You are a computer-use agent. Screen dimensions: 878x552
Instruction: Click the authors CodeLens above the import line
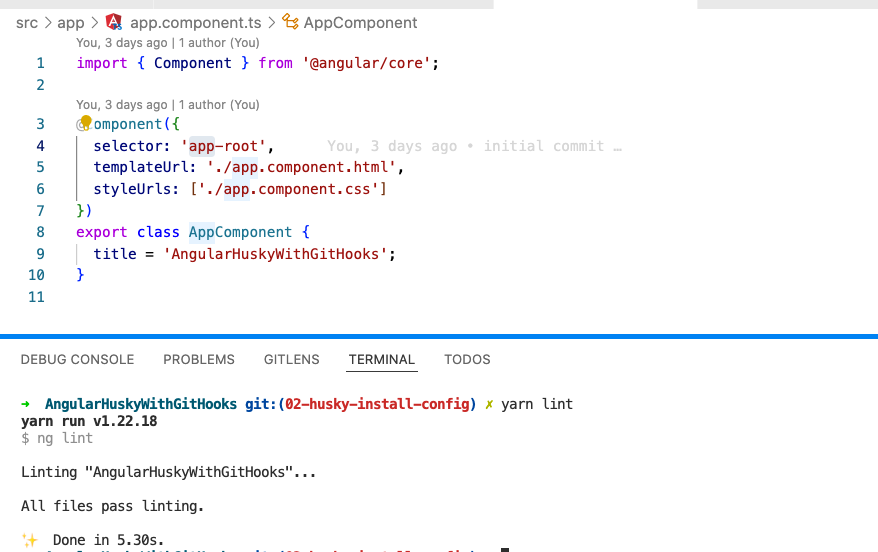[168, 43]
